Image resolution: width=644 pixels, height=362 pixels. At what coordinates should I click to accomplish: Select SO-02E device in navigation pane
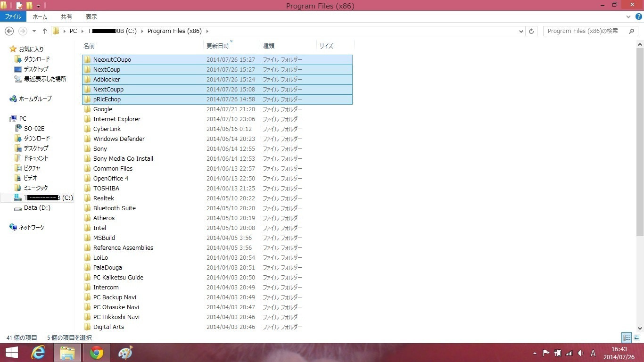pyautogui.click(x=34, y=128)
